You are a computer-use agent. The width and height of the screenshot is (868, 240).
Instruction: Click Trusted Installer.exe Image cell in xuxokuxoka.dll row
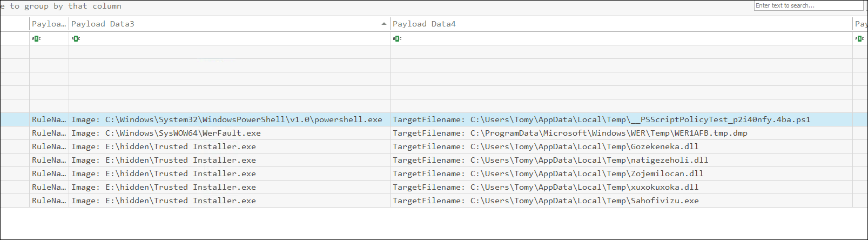click(x=230, y=187)
